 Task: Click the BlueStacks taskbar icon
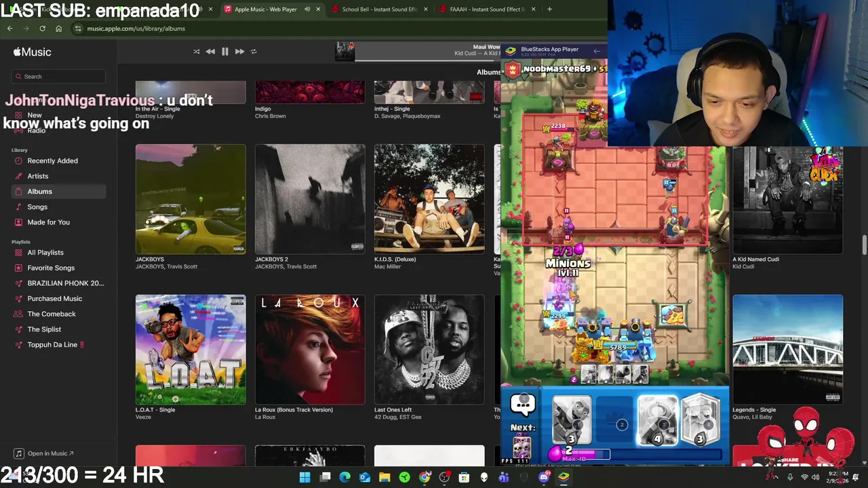(564, 477)
